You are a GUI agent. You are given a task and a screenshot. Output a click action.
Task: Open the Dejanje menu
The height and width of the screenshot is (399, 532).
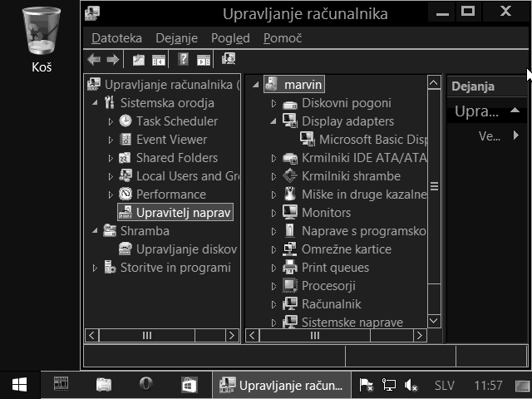(x=176, y=38)
